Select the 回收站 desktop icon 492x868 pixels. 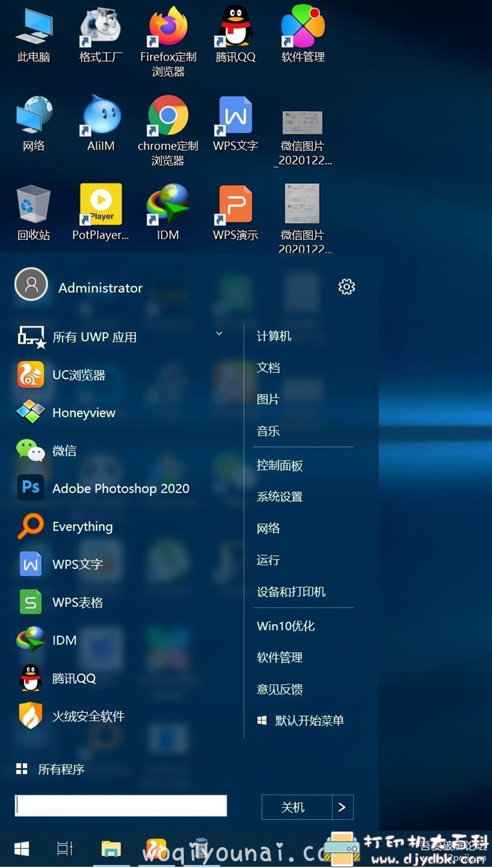[x=34, y=214]
